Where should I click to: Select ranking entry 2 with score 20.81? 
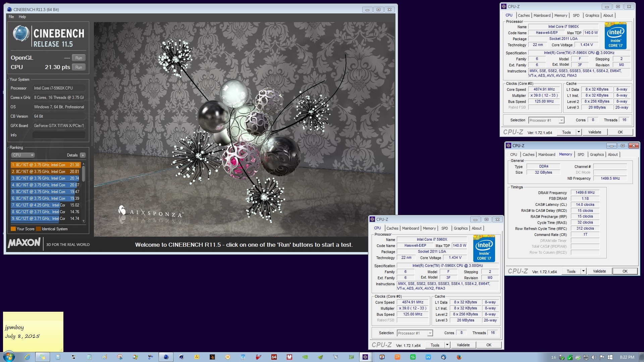(46, 172)
